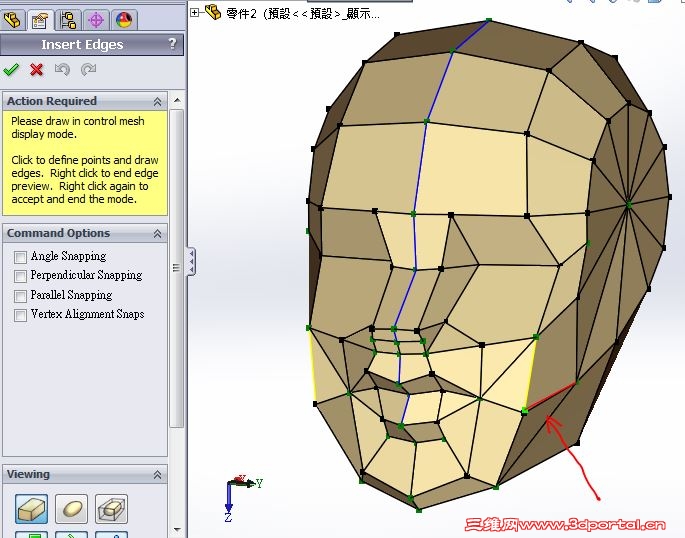The width and height of the screenshot is (685, 538).
Task: Collapse the Viewing section
Action: point(157,475)
